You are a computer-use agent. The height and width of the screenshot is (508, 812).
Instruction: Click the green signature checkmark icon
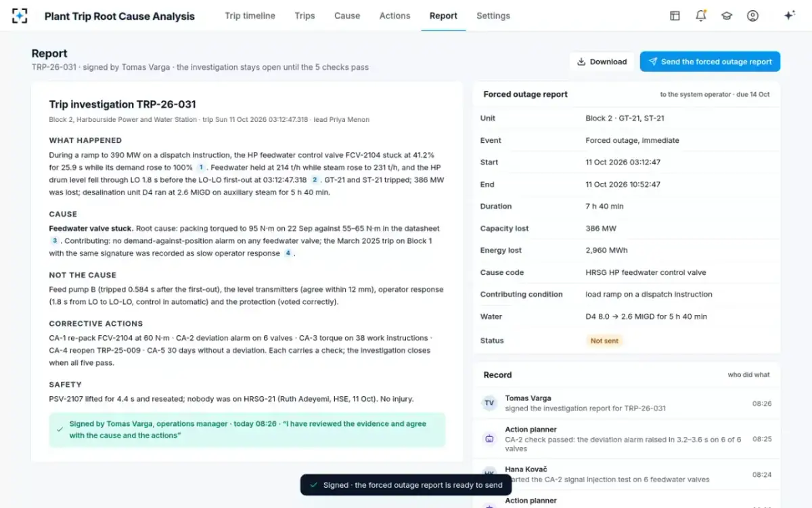click(60, 429)
